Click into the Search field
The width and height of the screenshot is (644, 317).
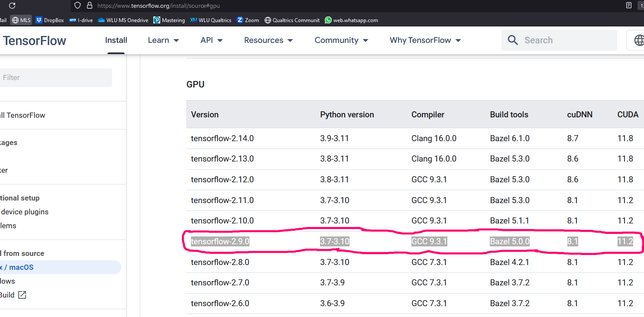[559, 40]
